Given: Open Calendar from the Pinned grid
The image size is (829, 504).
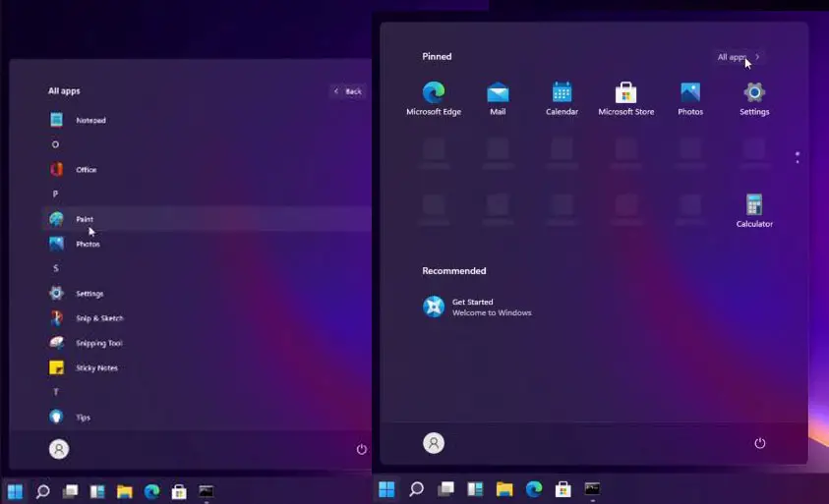Looking at the screenshot, I should tap(562, 99).
